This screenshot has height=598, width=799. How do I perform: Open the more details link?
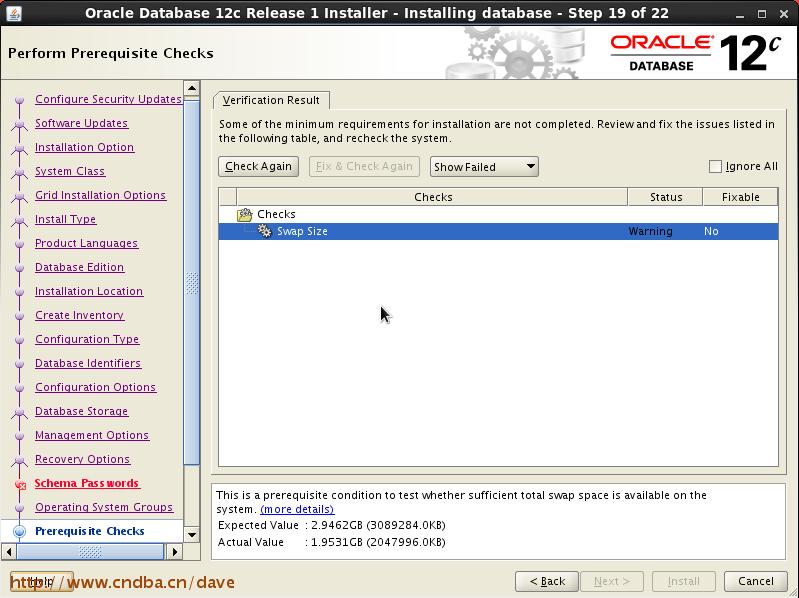coord(297,509)
